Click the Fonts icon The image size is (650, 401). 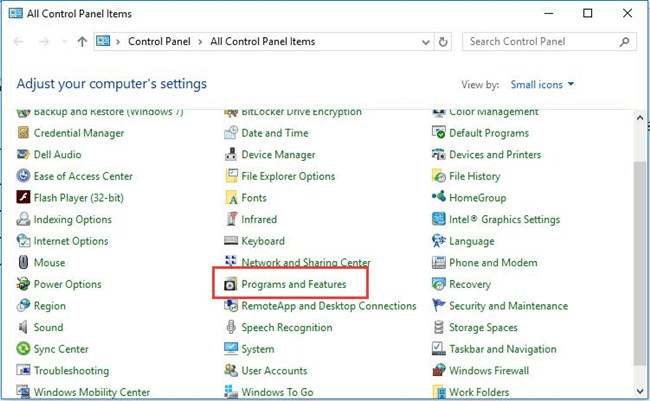click(231, 197)
